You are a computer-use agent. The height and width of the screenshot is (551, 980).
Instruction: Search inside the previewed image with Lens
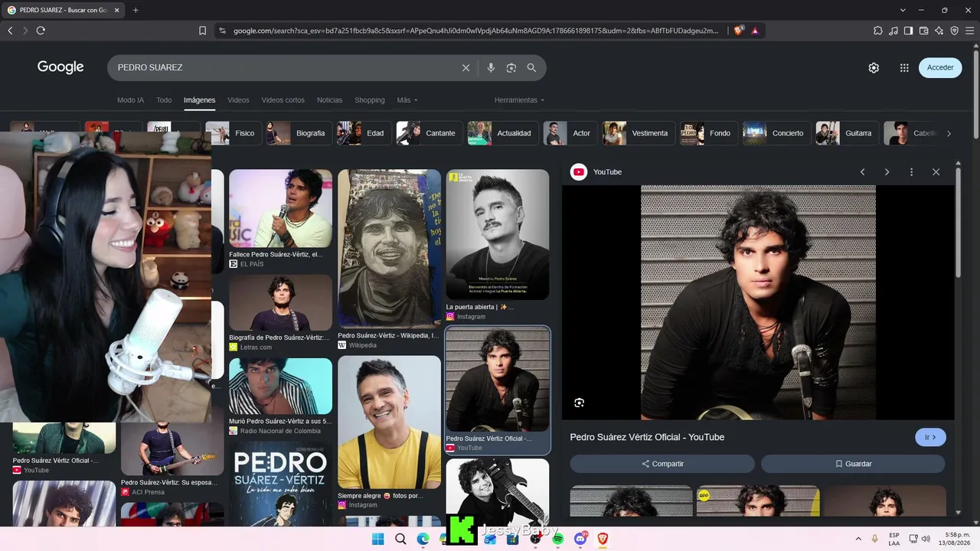click(579, 403)
